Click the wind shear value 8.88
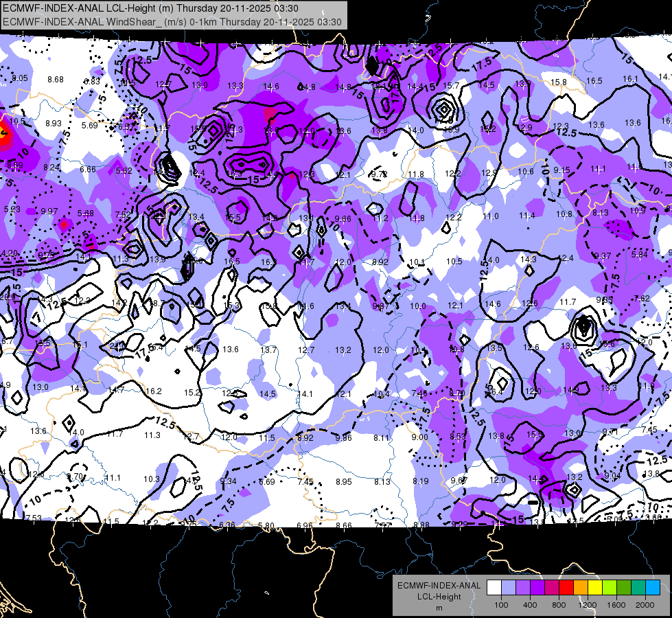 [421, 525]
